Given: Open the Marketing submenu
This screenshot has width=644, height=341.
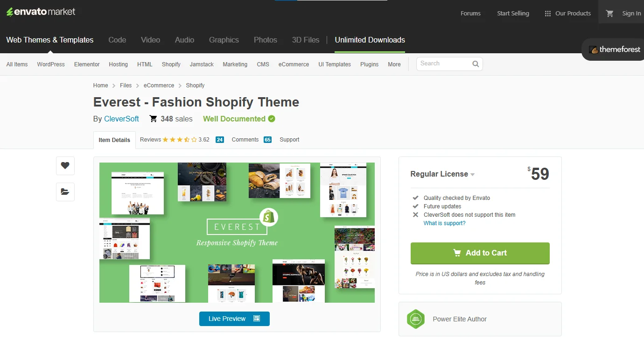Looking at the screenshot, I should pos(235,64).
